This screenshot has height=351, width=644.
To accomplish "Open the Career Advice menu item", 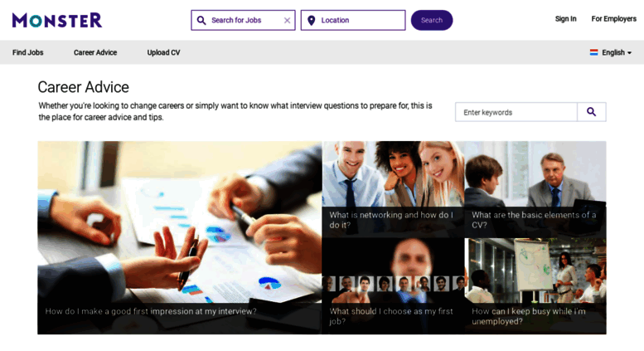I will pyautogui.click(x=95, y=52).
